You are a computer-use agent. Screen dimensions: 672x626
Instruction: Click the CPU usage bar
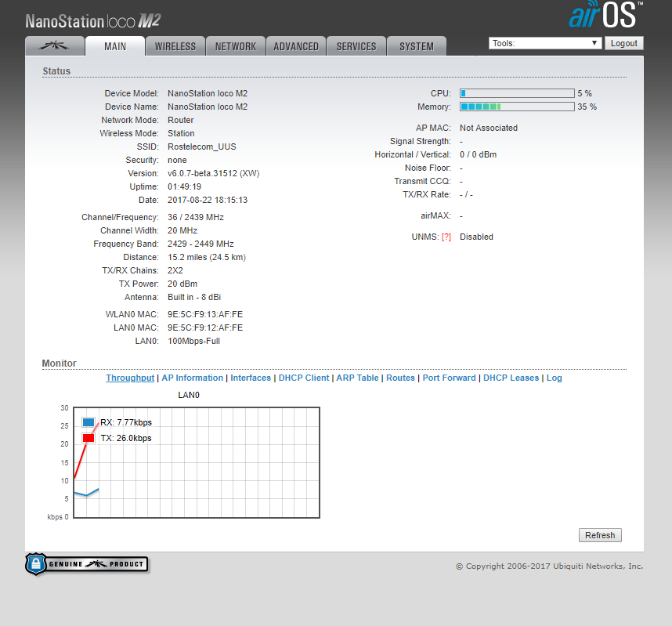coord(517,93)
